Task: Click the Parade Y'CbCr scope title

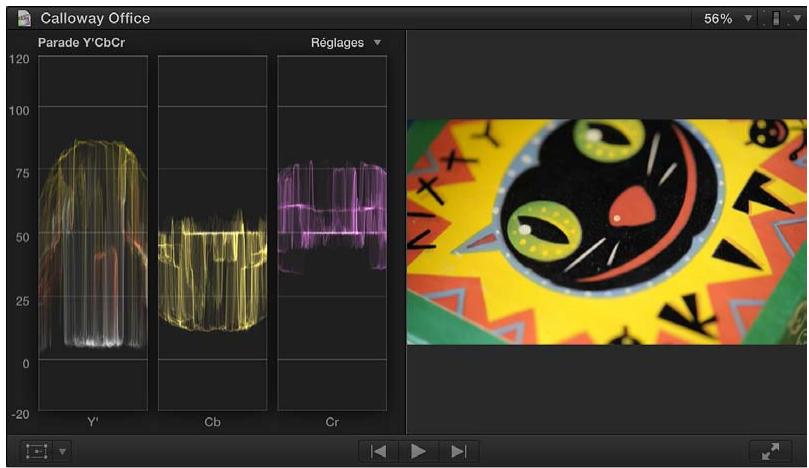Action: point(82,43)
